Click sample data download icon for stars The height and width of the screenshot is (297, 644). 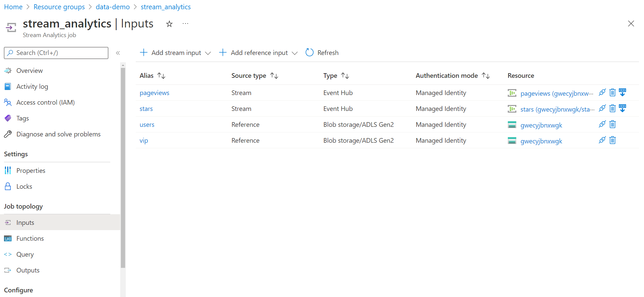(x=622, y=108)
